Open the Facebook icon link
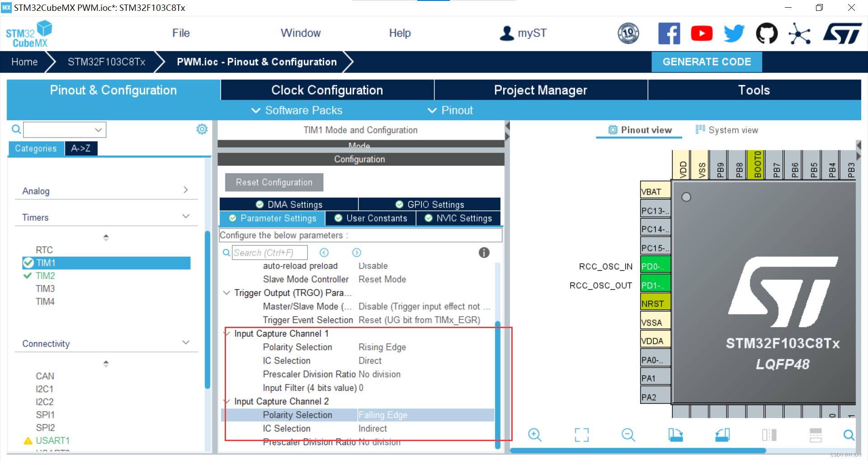The width and height of the screenshot is (868, 461). 669,33
